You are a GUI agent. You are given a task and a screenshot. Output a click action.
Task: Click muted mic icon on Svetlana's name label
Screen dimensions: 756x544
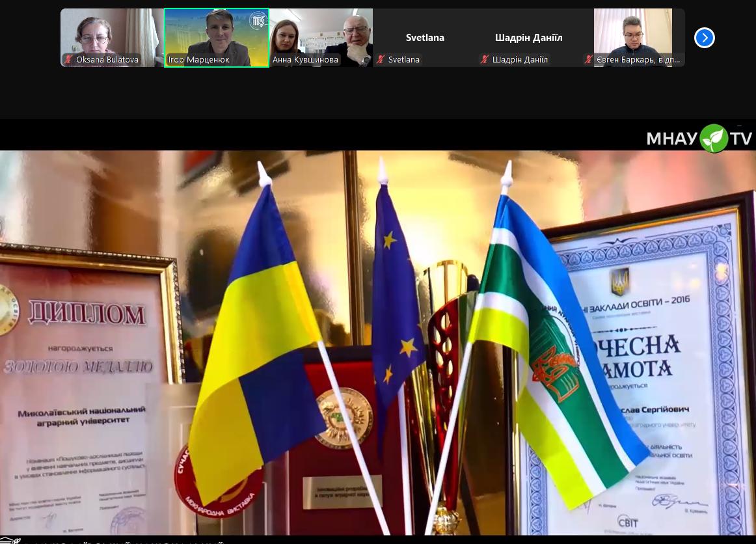click(381, 60)
